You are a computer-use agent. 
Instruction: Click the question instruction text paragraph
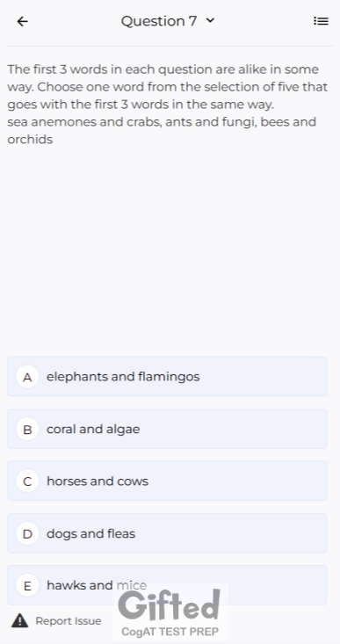167,87
